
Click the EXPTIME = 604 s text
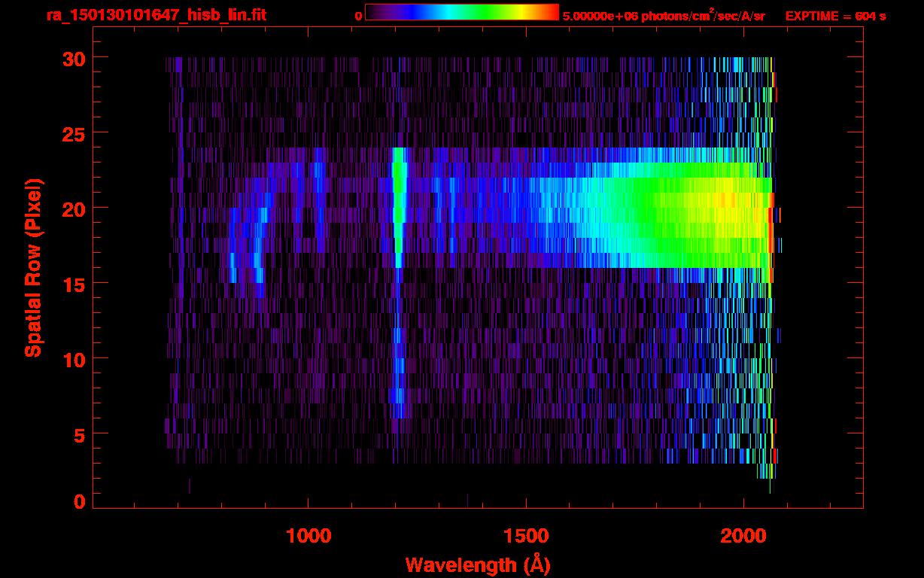835,16
